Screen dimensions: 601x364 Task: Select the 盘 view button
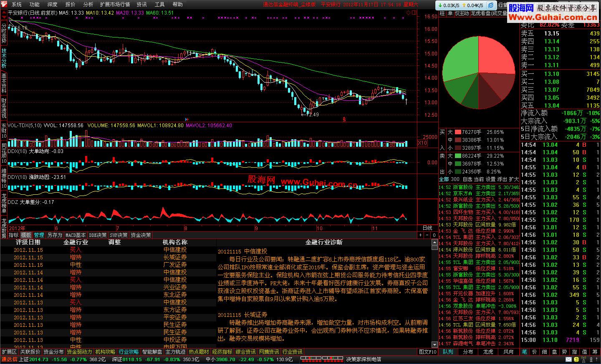(554, 352)
